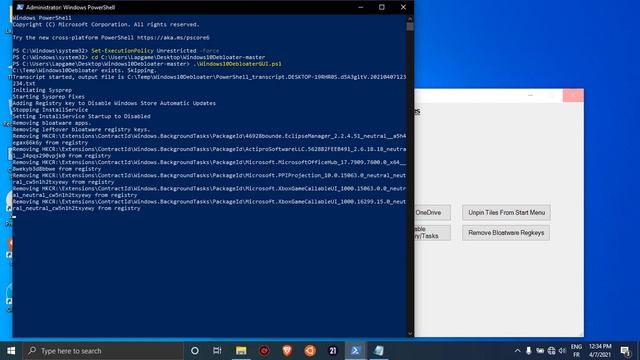Launch Brave browser from the taskbar

pos(287,351)
